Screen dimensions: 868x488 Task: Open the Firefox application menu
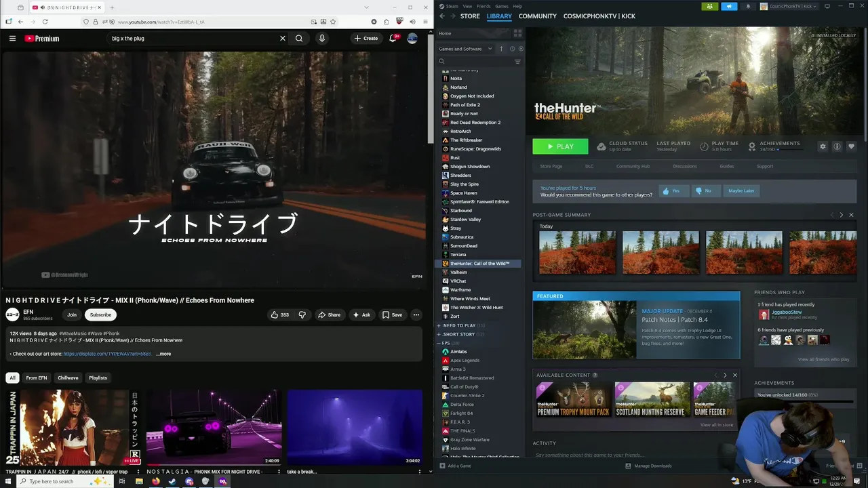point(425,22)
